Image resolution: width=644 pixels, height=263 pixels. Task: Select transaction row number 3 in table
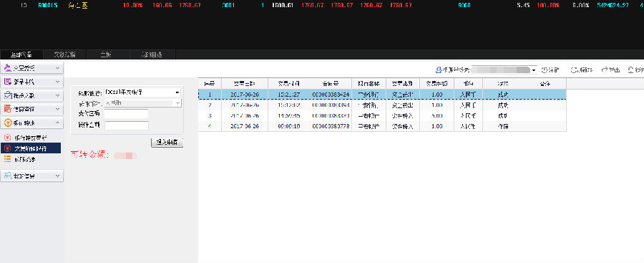point(382,115)
